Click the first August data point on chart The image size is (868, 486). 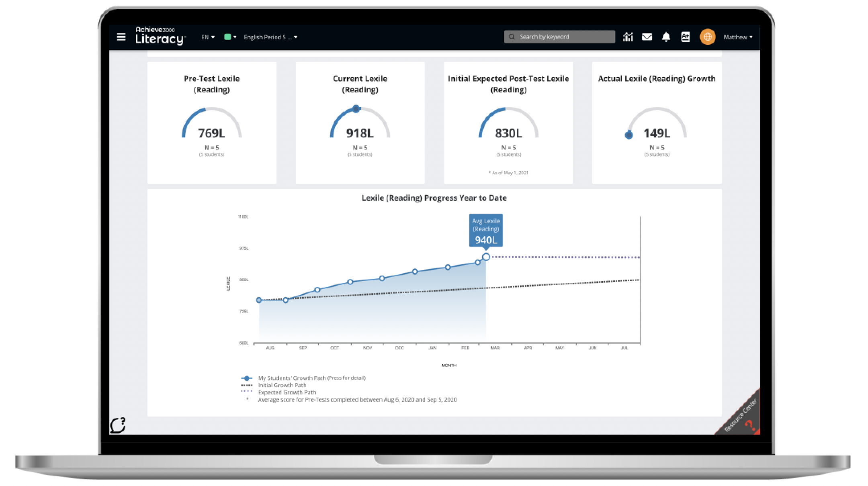[259, 300]
